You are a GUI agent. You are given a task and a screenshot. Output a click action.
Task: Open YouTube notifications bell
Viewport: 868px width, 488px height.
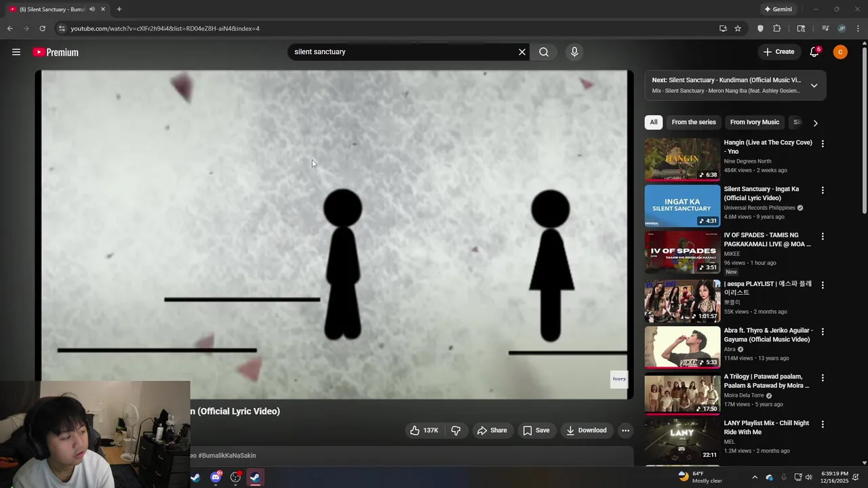(814, 52)
